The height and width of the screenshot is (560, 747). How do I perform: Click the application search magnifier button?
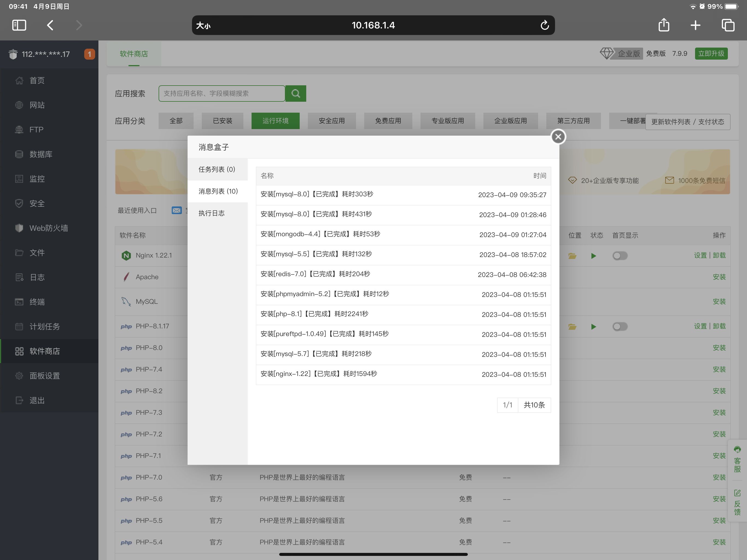(x=296, y=94)
